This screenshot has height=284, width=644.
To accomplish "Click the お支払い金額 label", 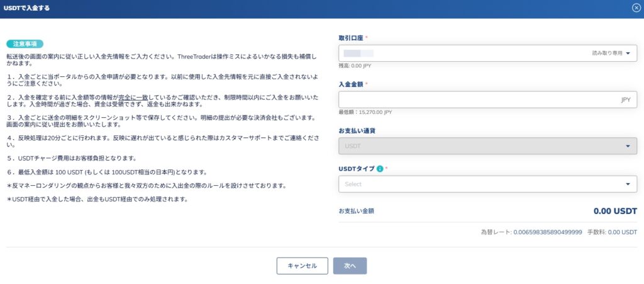I will (360, 211).
